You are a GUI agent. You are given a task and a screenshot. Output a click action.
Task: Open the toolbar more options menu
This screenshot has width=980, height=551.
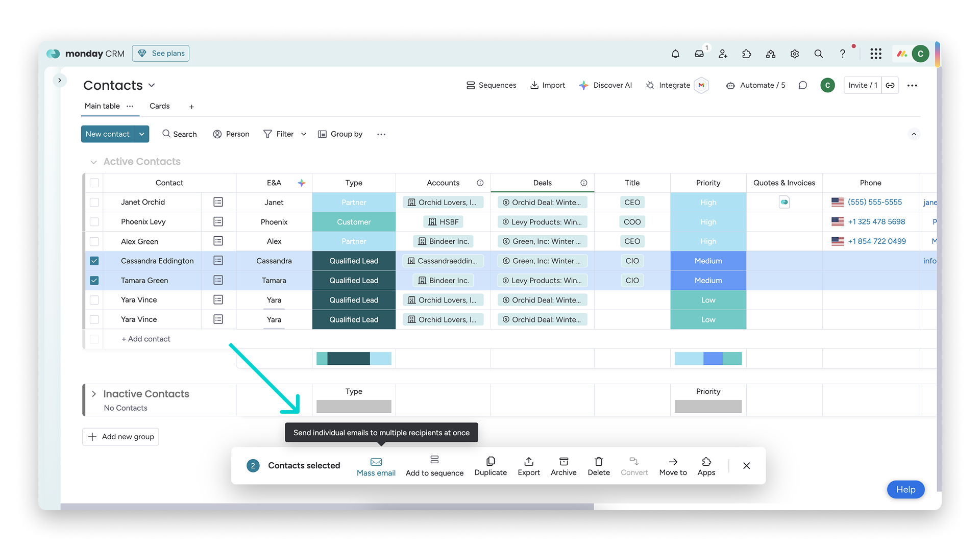pyautogui.click(x=381, y=134)
